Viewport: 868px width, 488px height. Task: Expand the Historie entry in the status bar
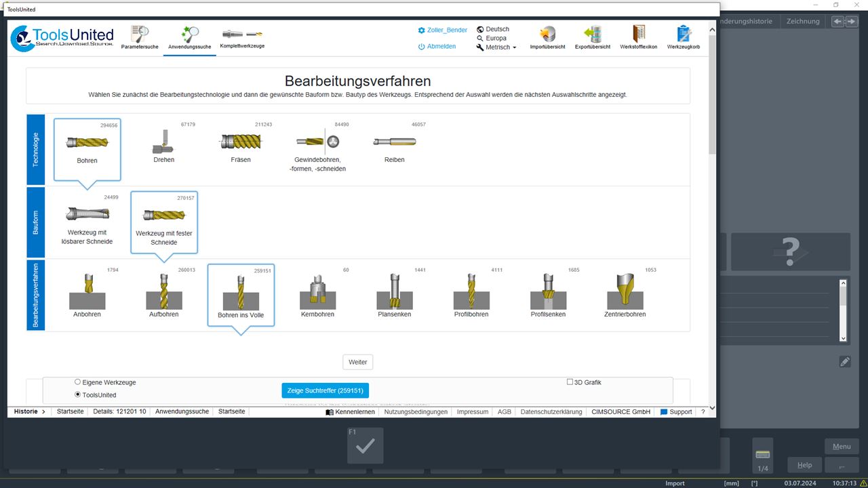27,411
